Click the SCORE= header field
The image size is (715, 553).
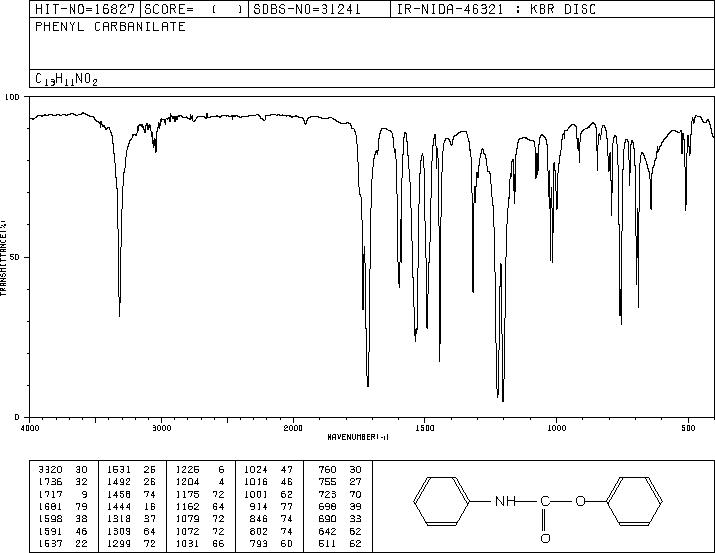194,9
